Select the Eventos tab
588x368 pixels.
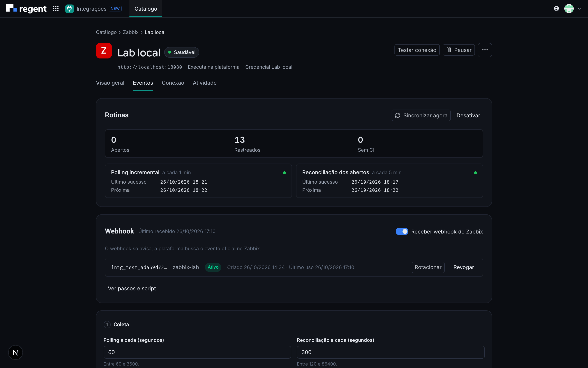coord(143,83)
